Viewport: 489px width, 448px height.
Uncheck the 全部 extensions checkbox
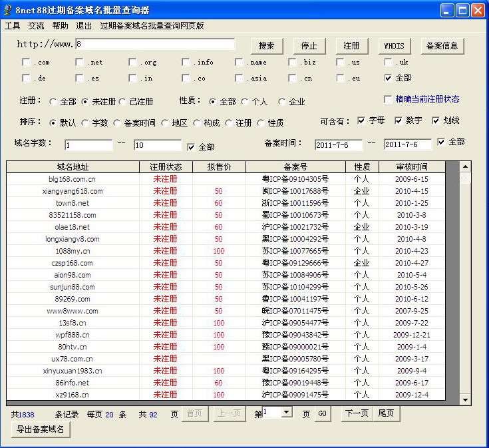pyautogui.click(x=389, y=78)
